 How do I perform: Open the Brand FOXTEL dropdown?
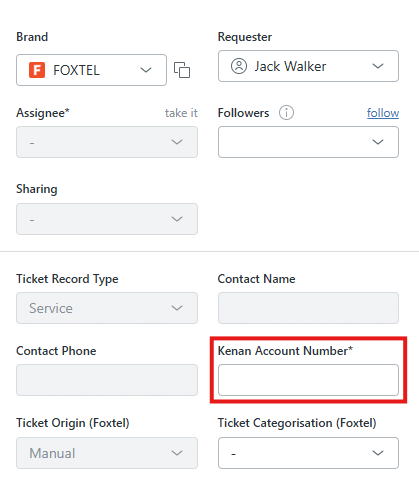pos(91,70)
